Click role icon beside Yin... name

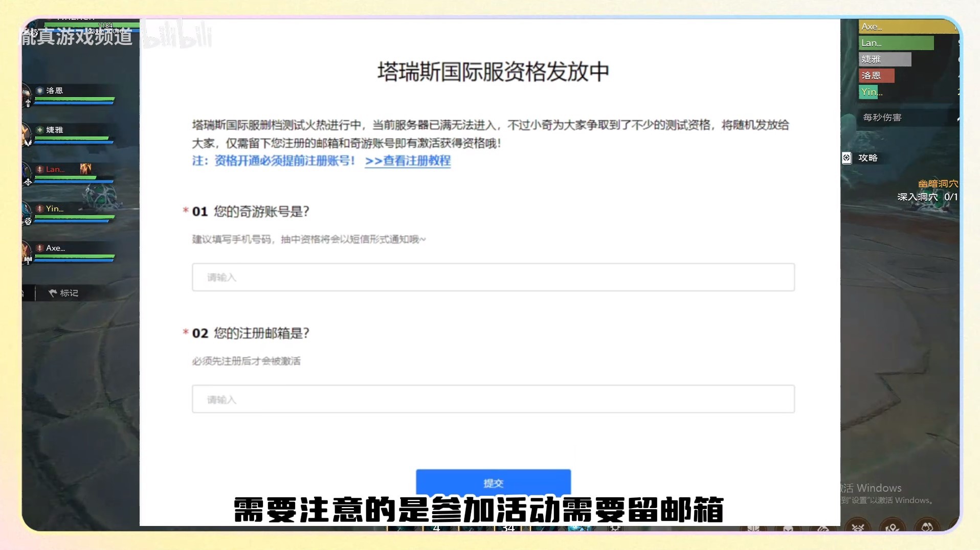(x=40, y=209)
